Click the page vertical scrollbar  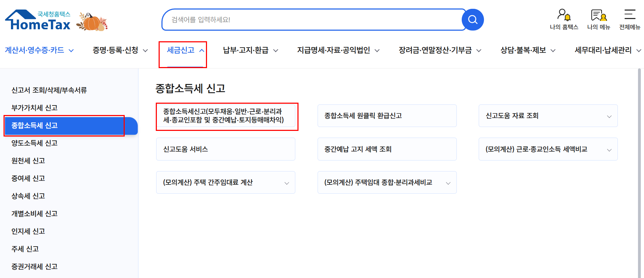(x=639, y=173)
